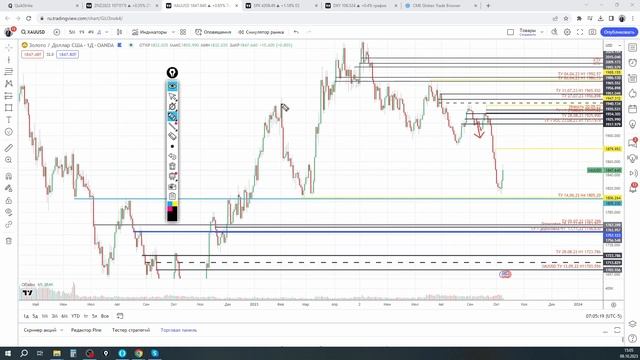Open the emoji icons tool
Viewport: 640px width, 360px height.
9,132
